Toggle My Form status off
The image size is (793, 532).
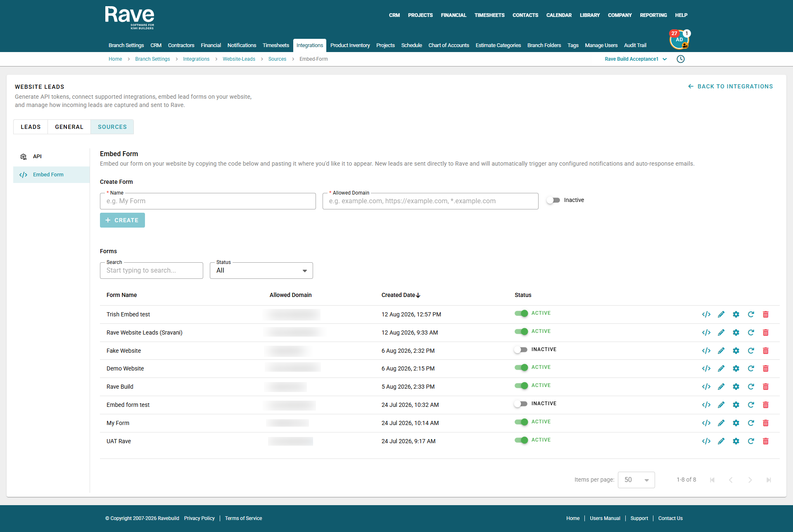[x=521, y=422]
